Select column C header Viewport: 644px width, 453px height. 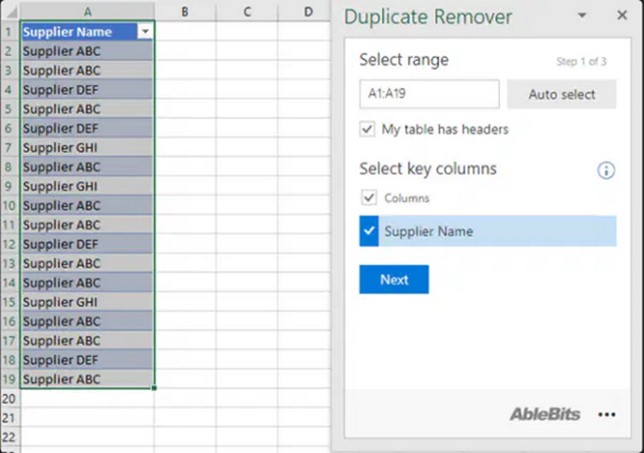coord(247,11)
